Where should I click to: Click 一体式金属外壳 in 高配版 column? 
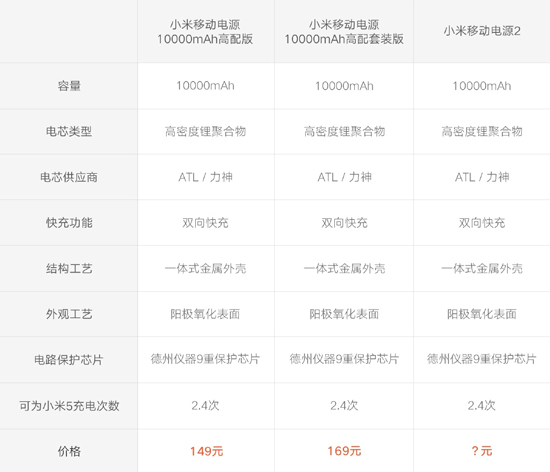pyautogui.click(x=205, y=269)
